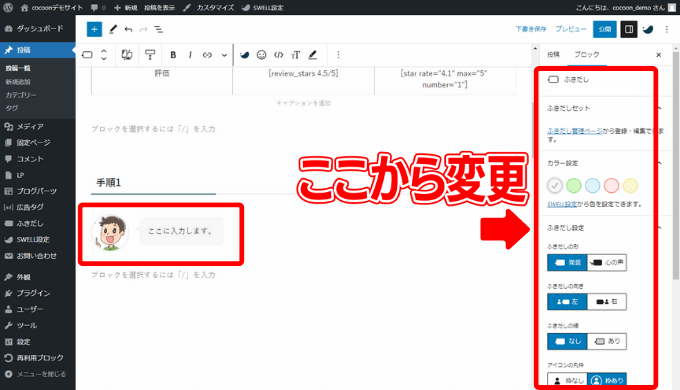The image size is (680, 390).
Task: Click the user avatar in admin bar
Action: (672, 7)
